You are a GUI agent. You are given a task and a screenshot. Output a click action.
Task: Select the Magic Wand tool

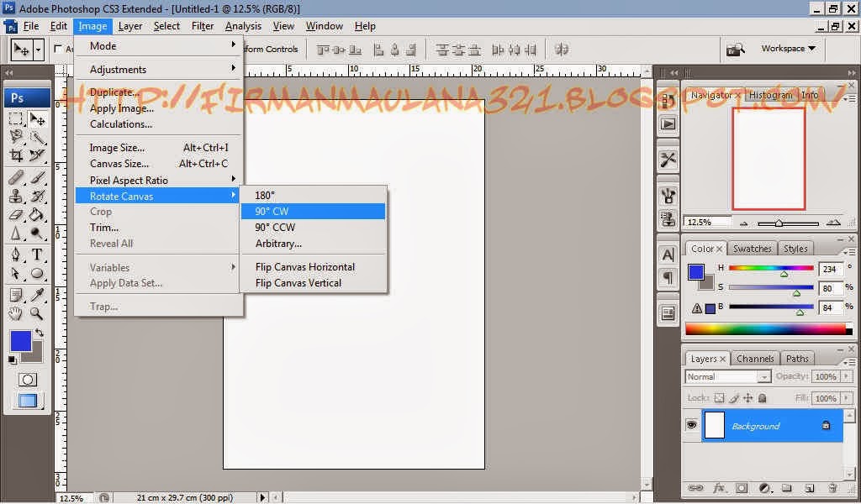[x=37, y=137]
